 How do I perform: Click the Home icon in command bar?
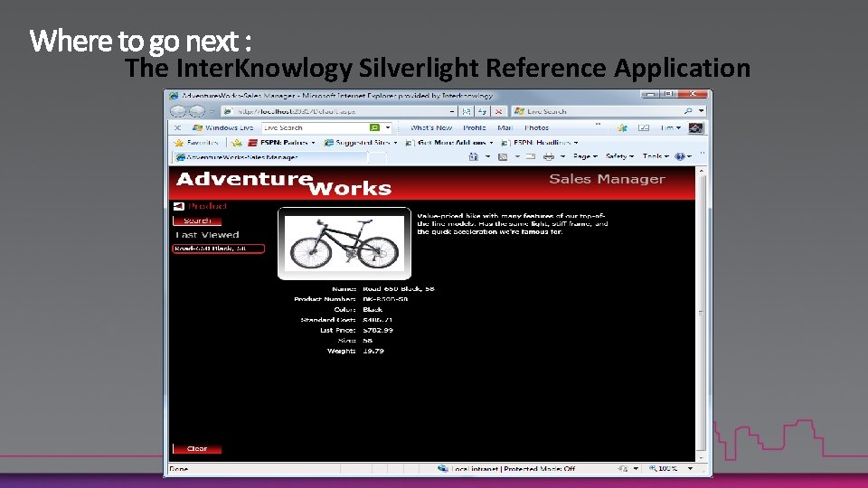pos(473,157)
